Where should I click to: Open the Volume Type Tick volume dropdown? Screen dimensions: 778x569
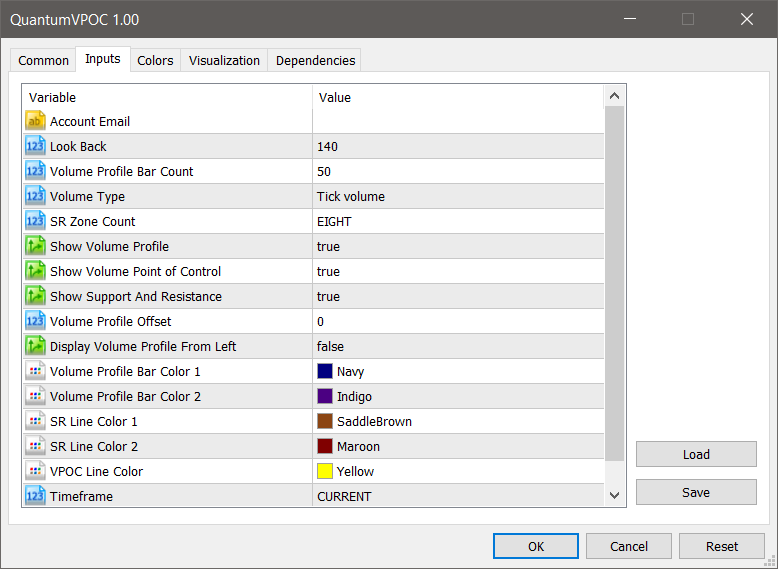coord(350,196)
